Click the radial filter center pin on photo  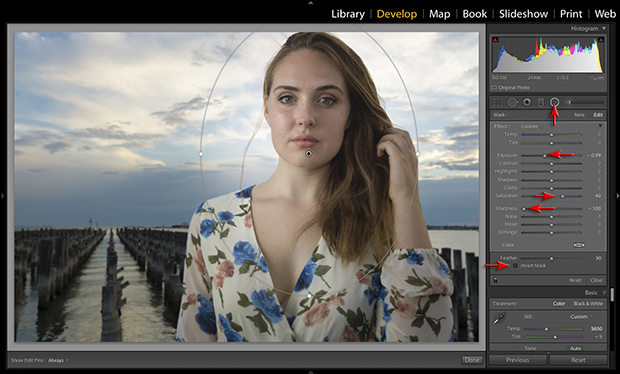pos(309,154)
